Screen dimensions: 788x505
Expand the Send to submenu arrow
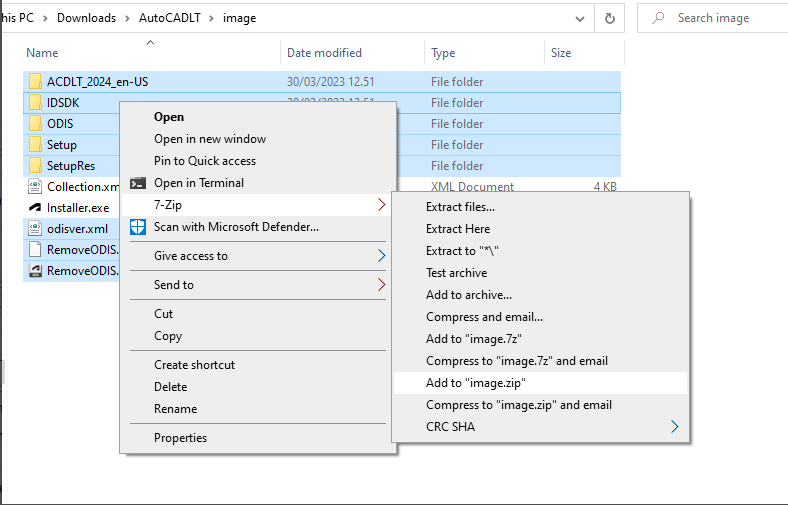point(381,285)
